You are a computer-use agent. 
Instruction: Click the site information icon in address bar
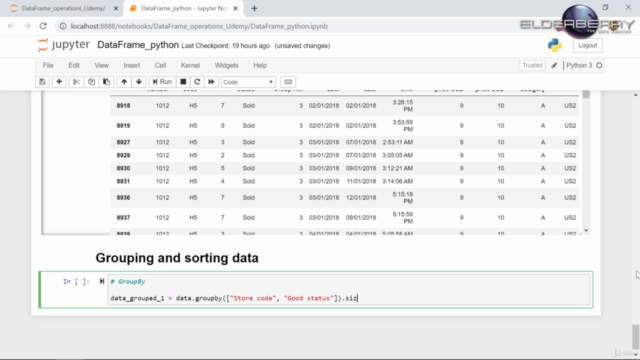pyautogui.click(x=63, y=26)
